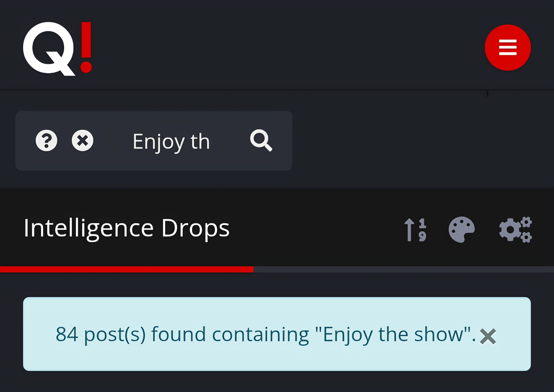Click the magnifying glass search icon
This screenshot has height=392, width=554.
(x=261, y=140)
